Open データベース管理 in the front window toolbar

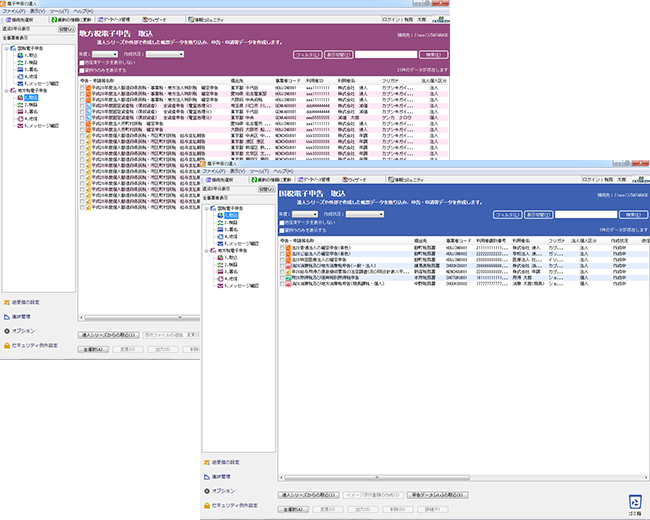(314, 180)
